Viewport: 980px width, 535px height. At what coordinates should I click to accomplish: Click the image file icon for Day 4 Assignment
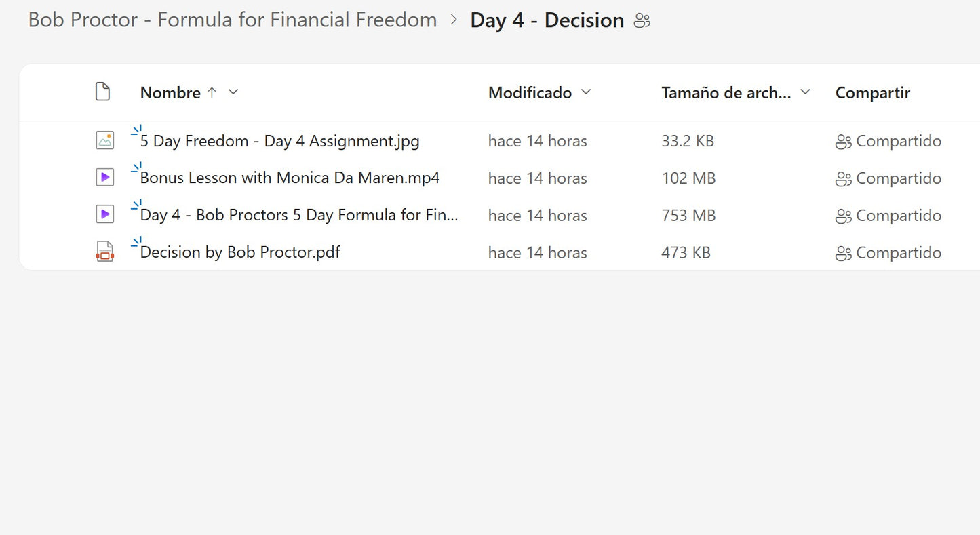point(104,141)
